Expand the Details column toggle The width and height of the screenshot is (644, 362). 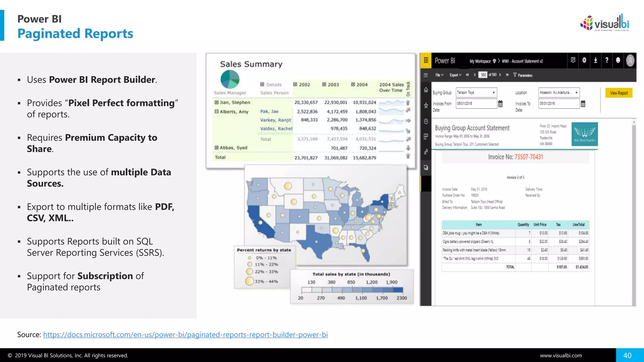coord(262,85)
